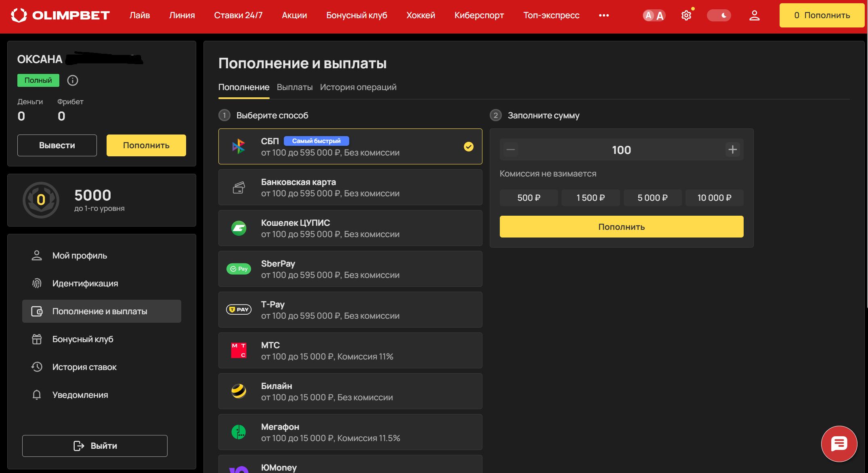The width and height of the screenshot is (868, 473).
Task: Select the Билайн payment method
Action: click(x=350, y=391)
